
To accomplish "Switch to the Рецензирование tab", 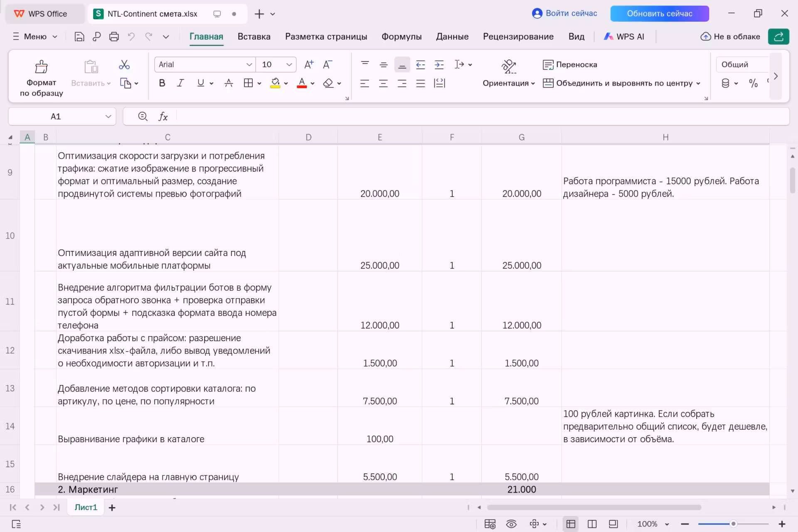I will tap(518, 37).
